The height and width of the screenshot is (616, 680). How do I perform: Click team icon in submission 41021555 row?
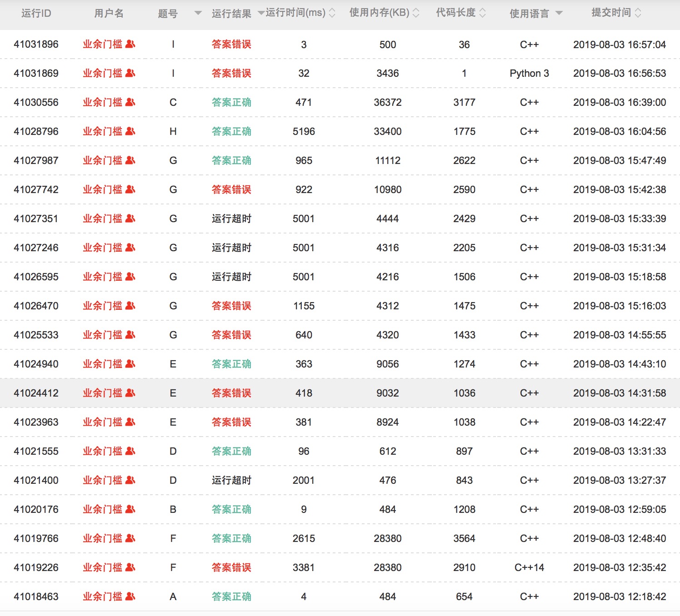(x=130, y=451)
